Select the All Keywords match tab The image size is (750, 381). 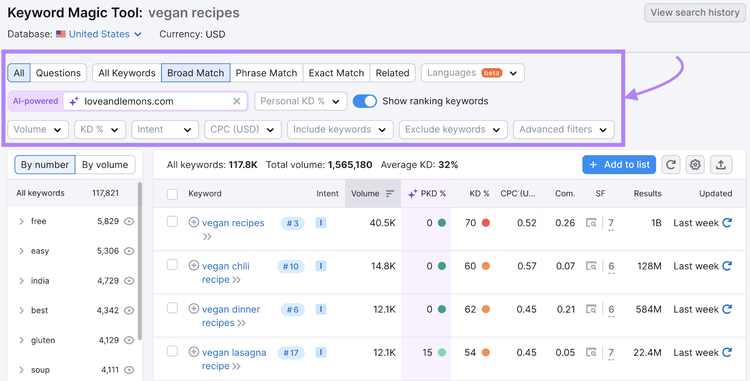[127, 73]
